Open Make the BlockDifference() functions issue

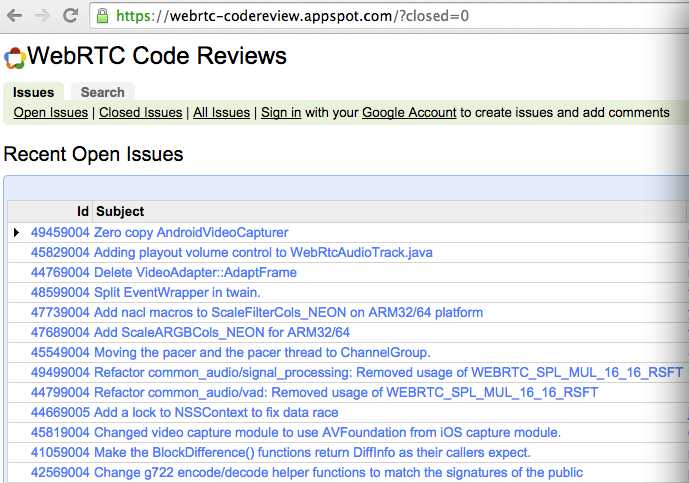[312, 452]
